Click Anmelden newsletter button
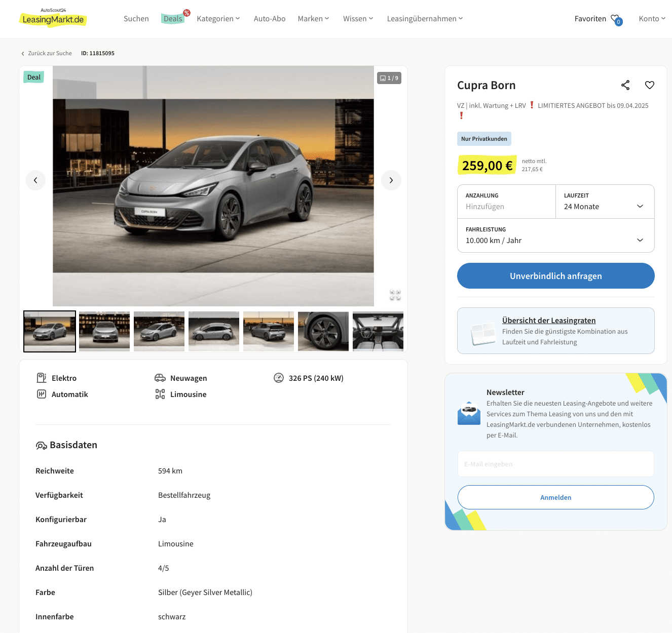672x633 pixels. tap(556, 497)
